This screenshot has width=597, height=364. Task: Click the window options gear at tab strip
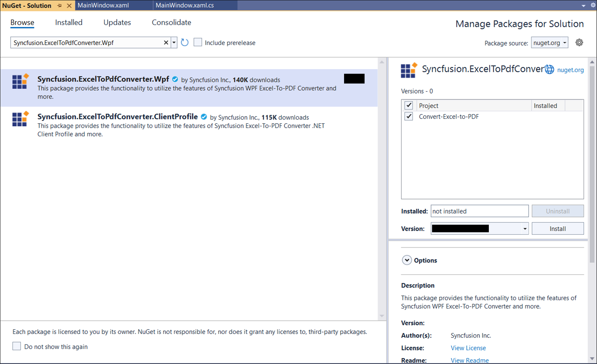click(593, 5)
